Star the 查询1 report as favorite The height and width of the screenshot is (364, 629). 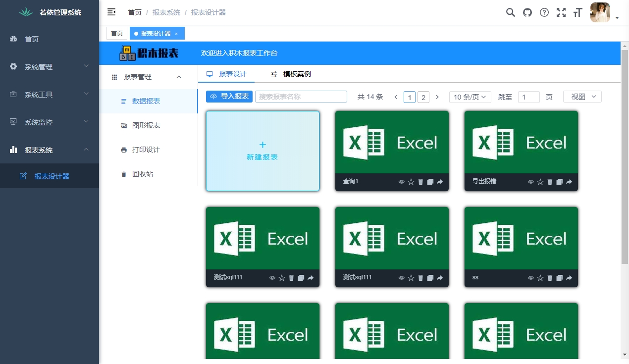coord(411,182)
